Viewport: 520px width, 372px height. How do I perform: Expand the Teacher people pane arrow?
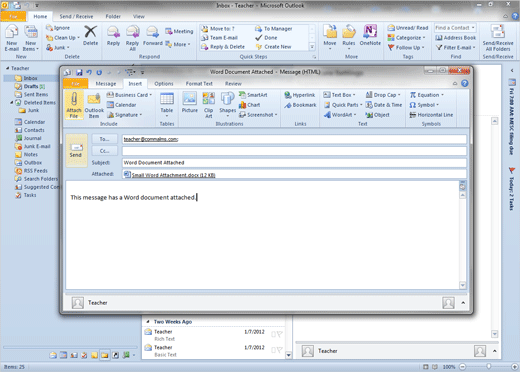(x=463, y=303)
